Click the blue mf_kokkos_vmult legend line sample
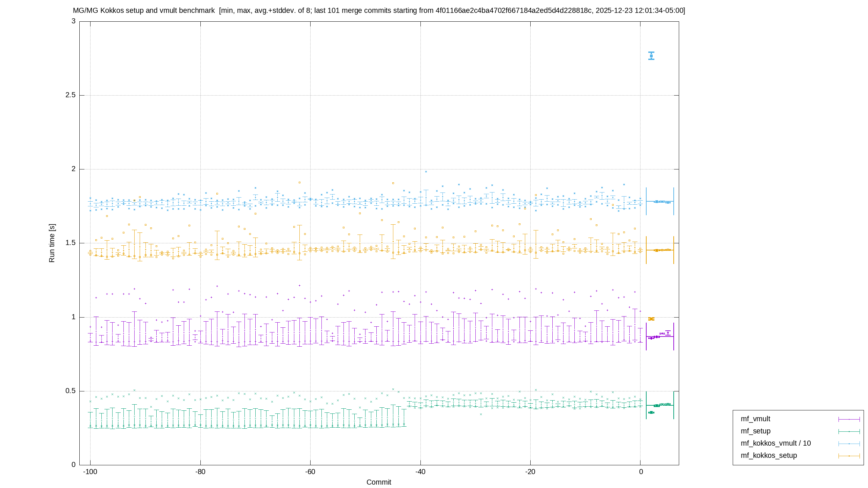868x488 pixels. (849, 444)
